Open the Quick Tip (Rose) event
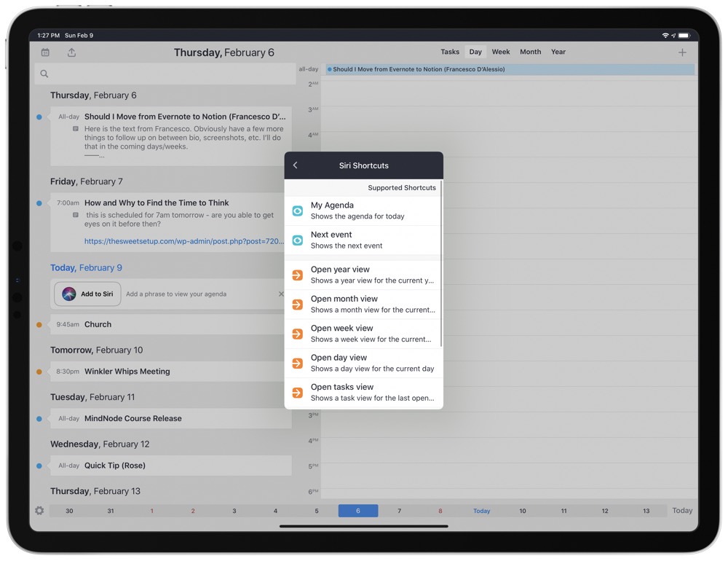Screen dimensions: 728x561 (171, 466)
